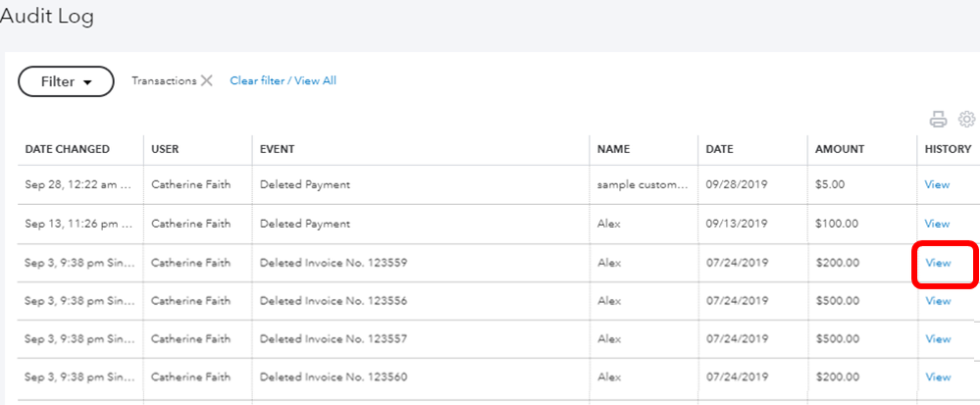Screen dimensions: 980x405
Task: Click the Amount column header
Action: [840, 149]
